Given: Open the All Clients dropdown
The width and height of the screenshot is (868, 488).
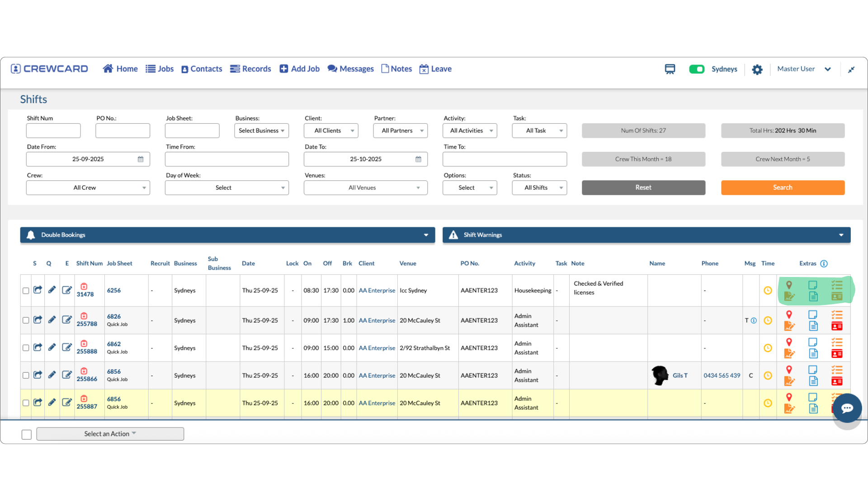Looking at the screenshot, I should tap(331, 131).
